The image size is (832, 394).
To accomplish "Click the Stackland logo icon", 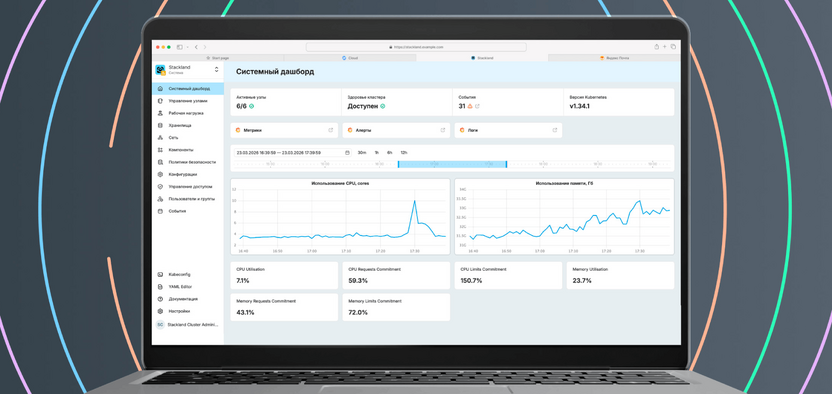I will [160, 69].
